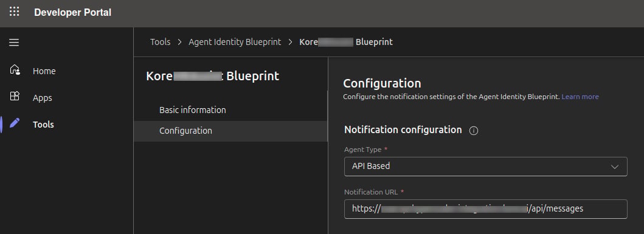Open the Agent Type dropdown
This screenshot has height=234, width=644.
pyautogui.click(x=485, y=167)
